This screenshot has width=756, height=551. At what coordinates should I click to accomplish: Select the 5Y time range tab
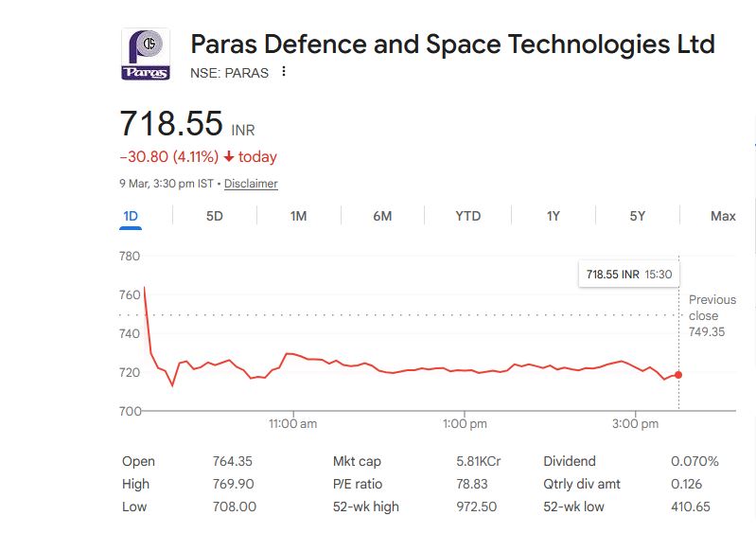point(638,216)
